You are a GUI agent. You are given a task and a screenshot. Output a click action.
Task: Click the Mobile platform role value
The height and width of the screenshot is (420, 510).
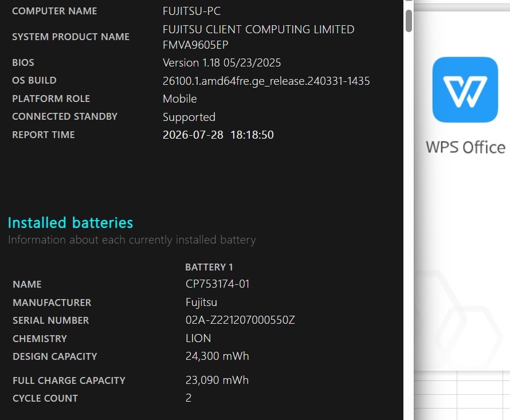coord(179,99)
